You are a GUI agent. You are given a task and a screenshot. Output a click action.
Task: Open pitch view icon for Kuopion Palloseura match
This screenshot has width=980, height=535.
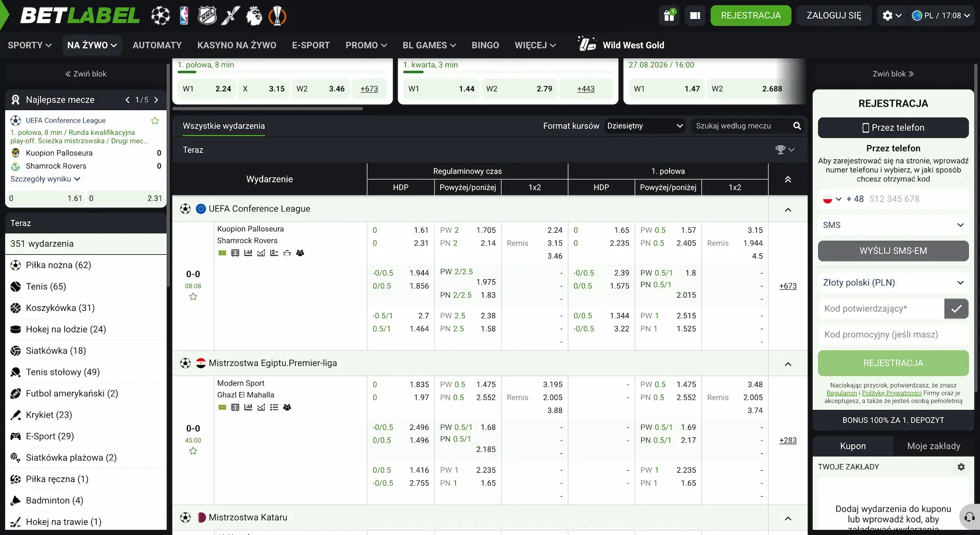coord(222,253)
